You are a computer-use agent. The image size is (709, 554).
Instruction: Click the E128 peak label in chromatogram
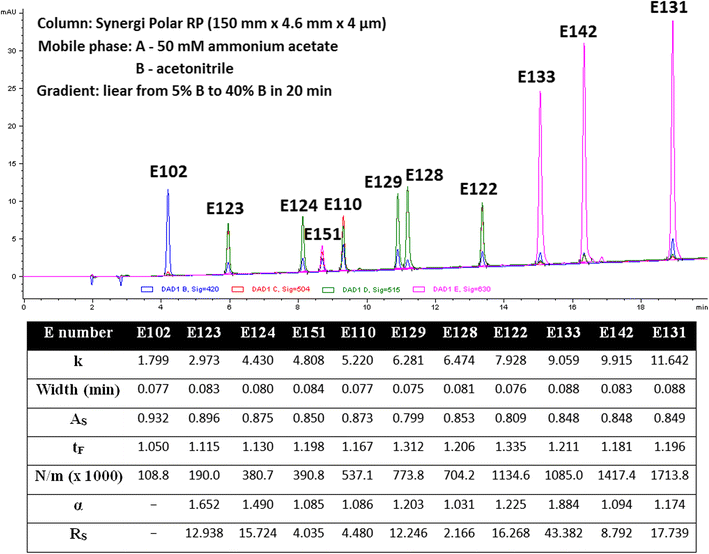point(425,175)
